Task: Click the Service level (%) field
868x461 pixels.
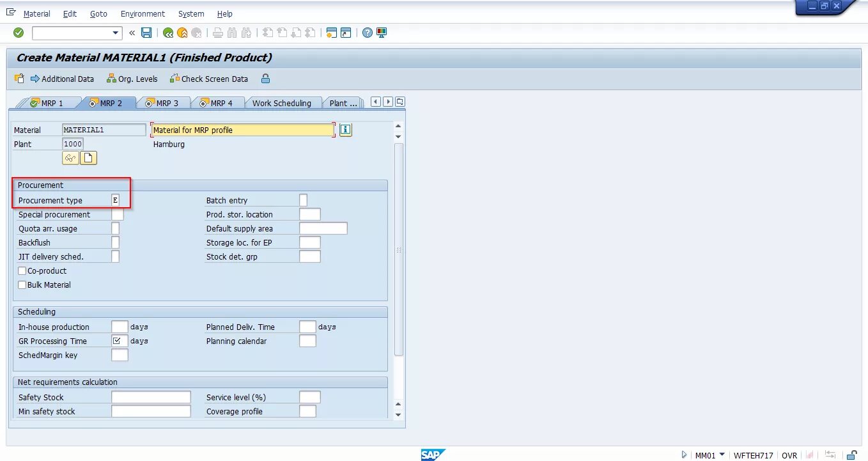Action: coord(309,397)
